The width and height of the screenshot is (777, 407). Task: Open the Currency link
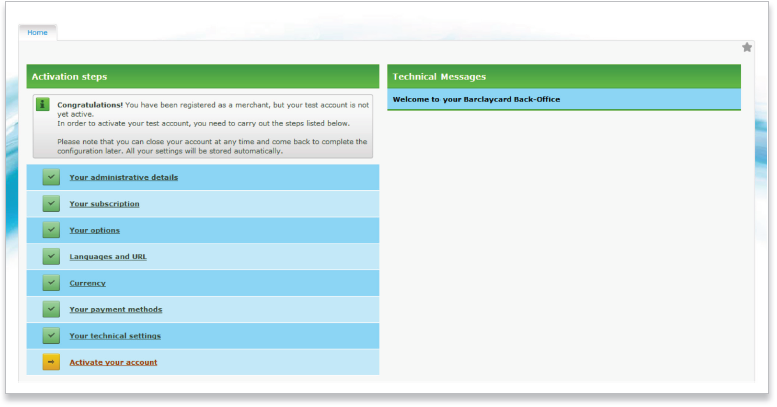(87, 283)
